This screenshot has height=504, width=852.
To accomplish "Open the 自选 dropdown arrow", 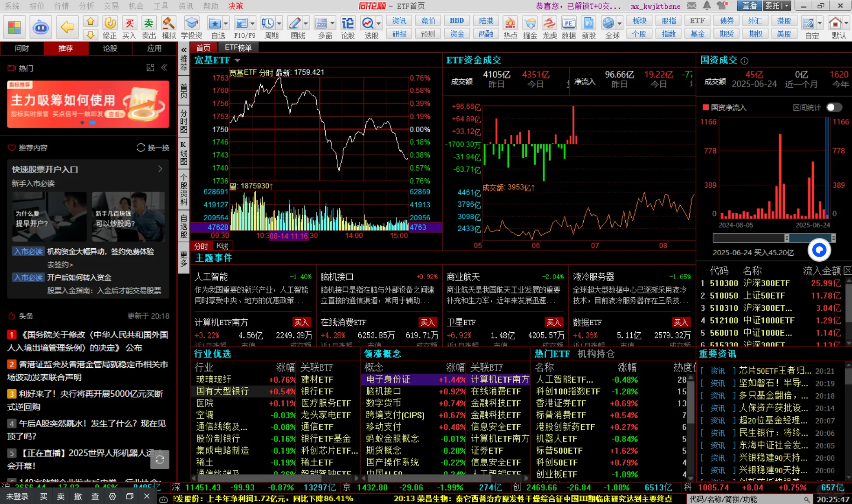I will point(226,23).
